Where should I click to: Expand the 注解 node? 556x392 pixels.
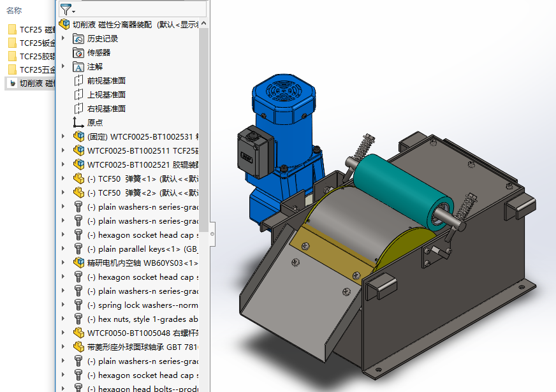click(63, 66)
